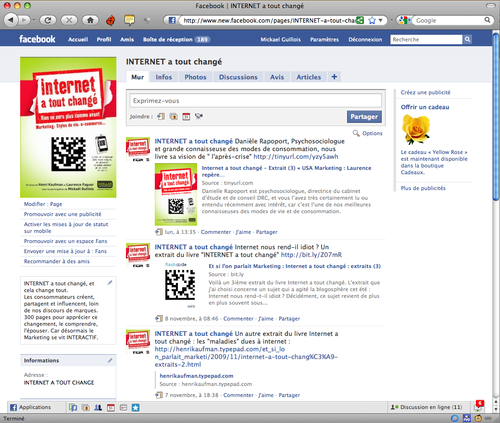
Task: Click Plus de publicités link
Action: pos(423,188)
